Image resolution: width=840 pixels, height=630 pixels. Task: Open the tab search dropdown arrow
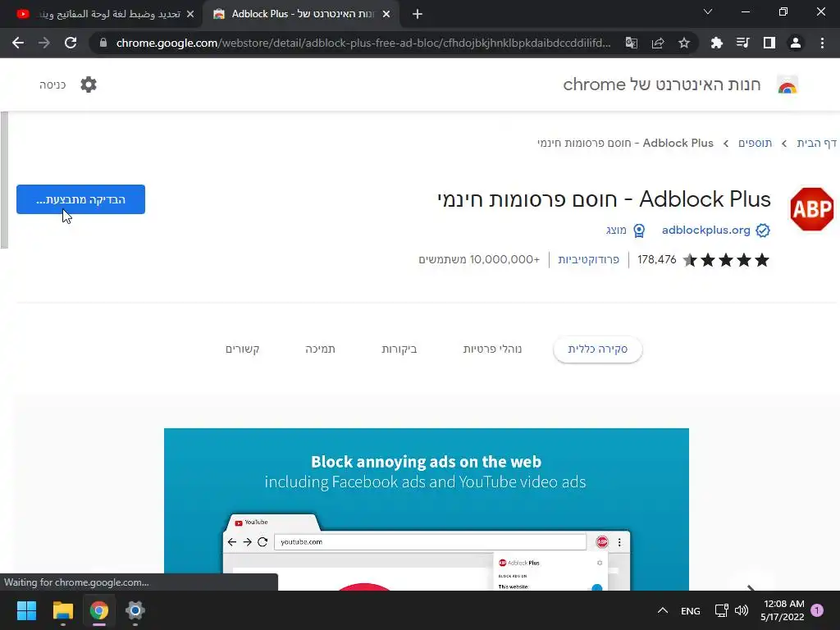[708, 11]
